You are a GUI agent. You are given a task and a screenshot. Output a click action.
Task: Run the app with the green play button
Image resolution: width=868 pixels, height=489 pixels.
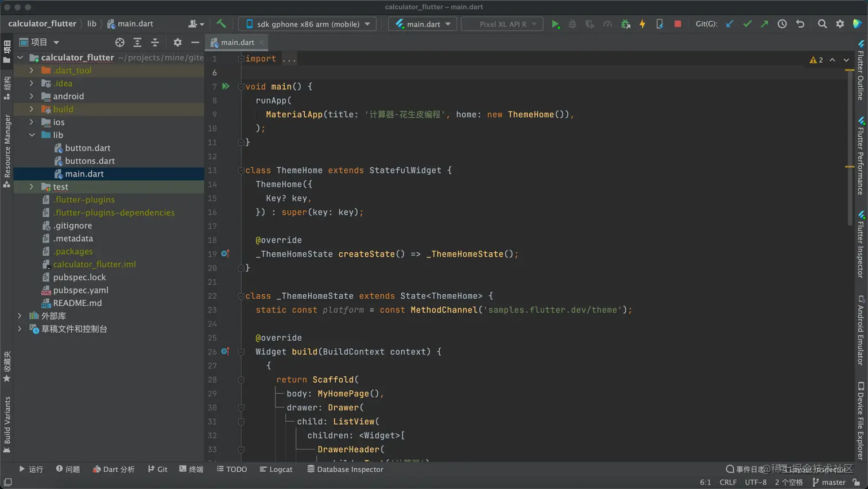coord(555,24)
